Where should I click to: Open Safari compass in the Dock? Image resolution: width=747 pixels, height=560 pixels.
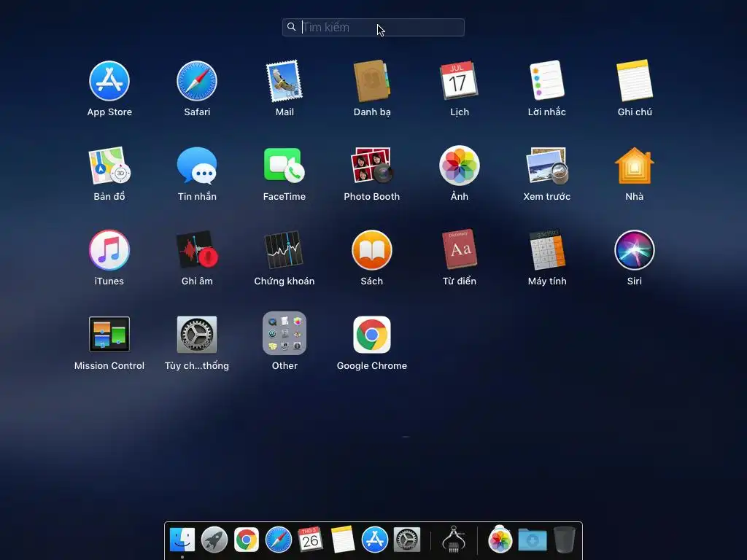(x=278, y=540)
